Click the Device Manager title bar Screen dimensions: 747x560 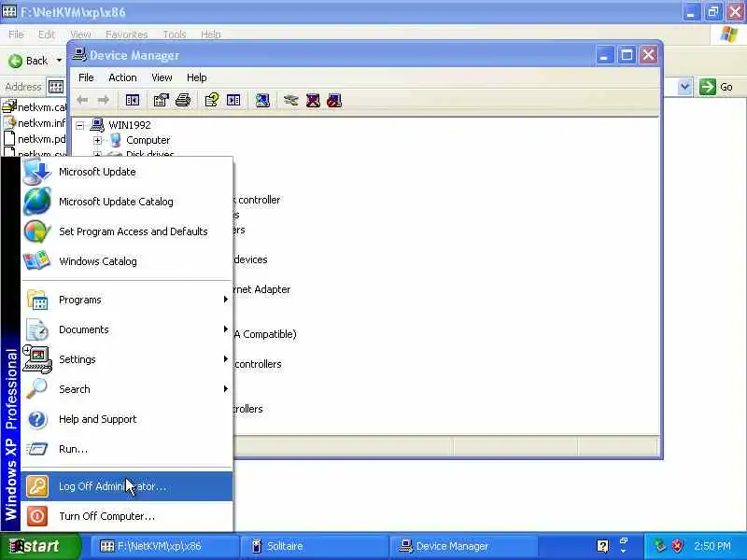(x=333, y=55)
